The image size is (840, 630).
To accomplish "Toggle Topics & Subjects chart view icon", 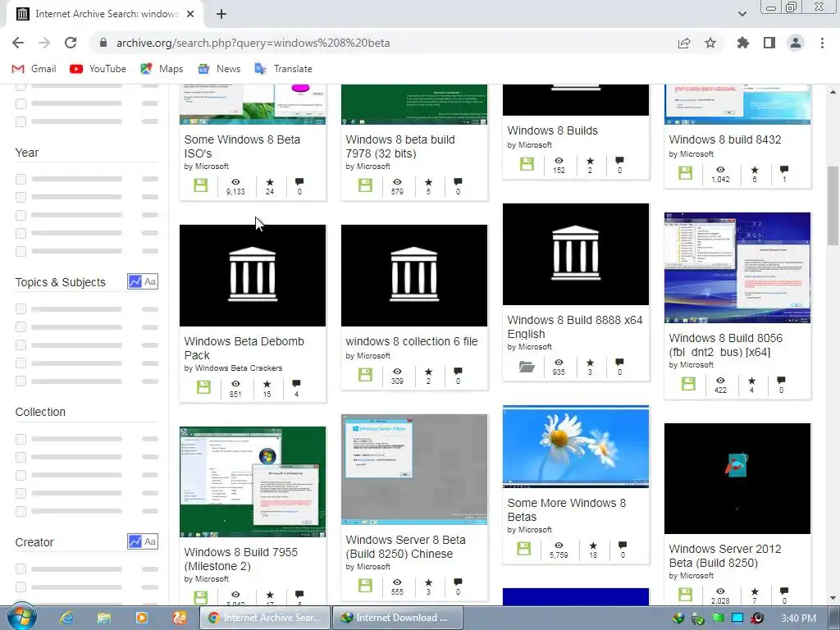I will 135,282.
